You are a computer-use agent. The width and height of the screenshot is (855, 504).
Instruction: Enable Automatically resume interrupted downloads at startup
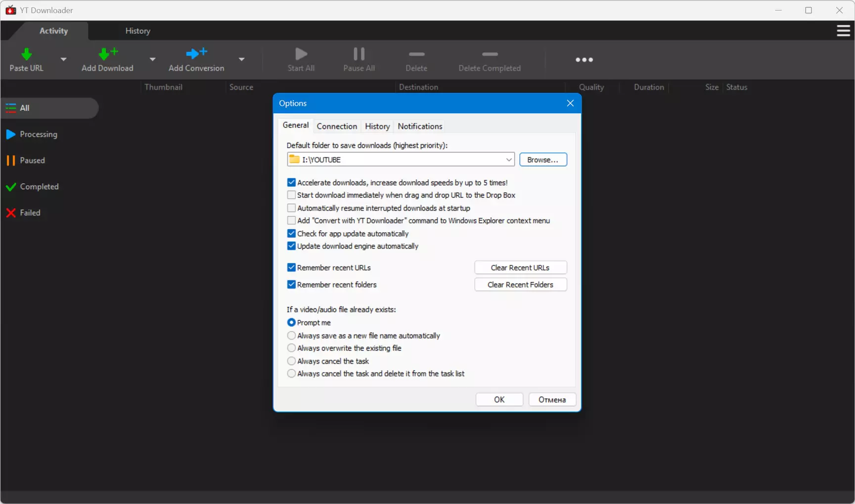click(x=291, y=208)
